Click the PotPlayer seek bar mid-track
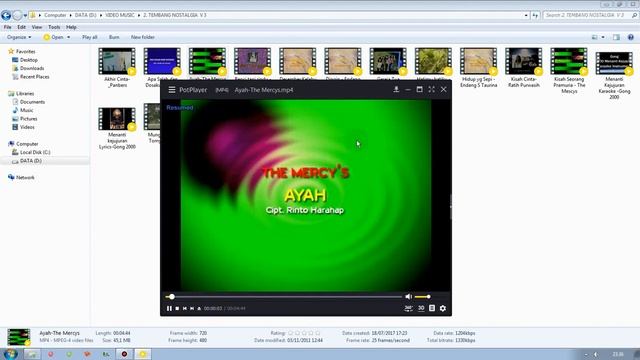 click(x=284, y=297)
